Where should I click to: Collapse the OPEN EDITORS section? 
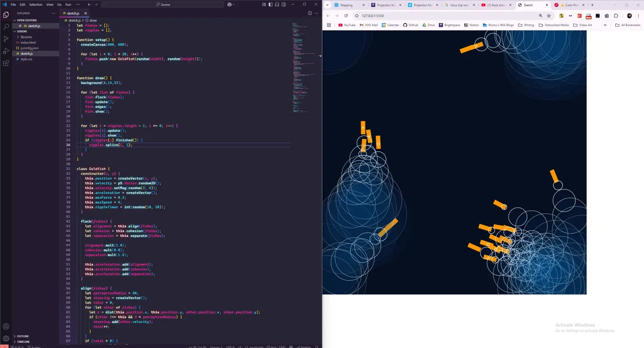[x=27, y=20]
